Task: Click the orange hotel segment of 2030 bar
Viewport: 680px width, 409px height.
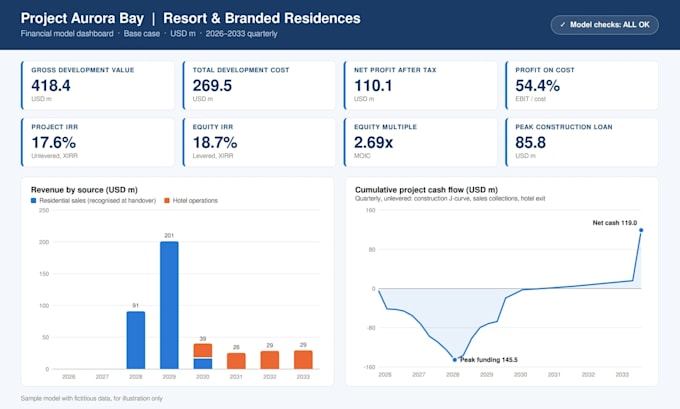Action: point(203,350)
